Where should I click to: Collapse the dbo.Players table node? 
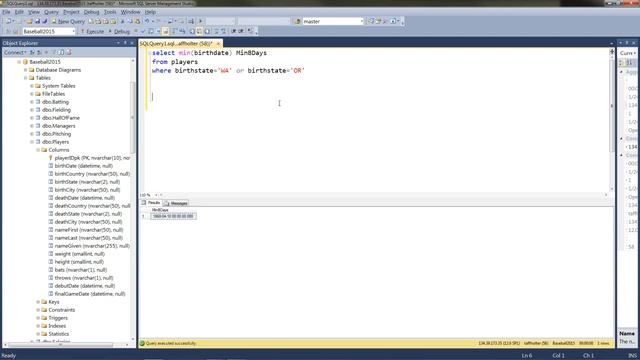coord(32,142)
